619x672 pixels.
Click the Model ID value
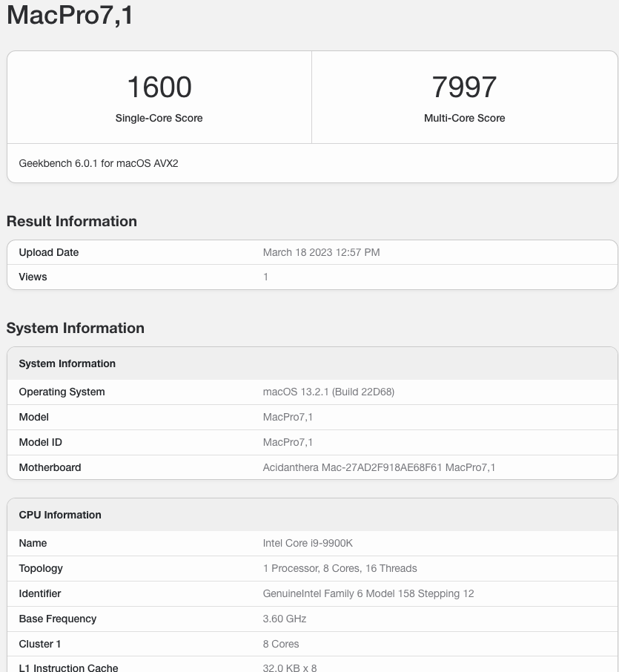pos(288,442)
